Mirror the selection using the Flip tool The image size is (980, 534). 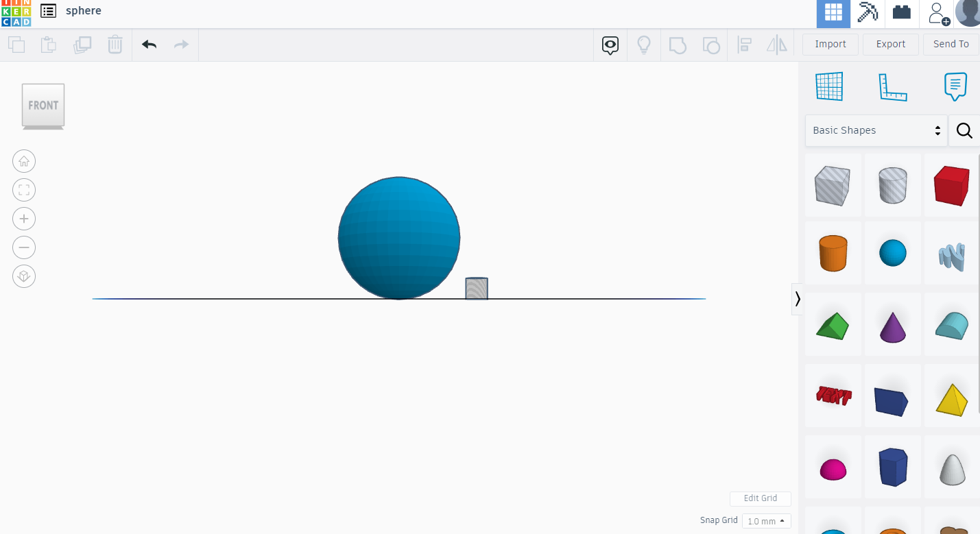point(777,44)
